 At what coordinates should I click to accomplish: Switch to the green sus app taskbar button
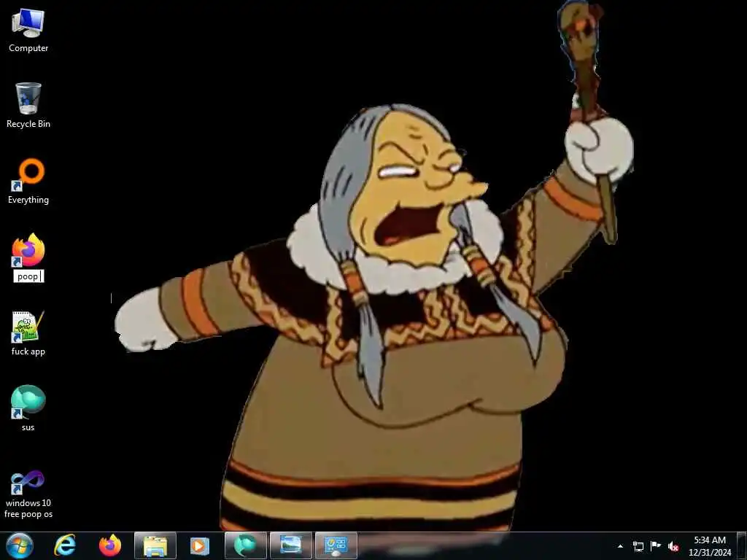(245, 545)
